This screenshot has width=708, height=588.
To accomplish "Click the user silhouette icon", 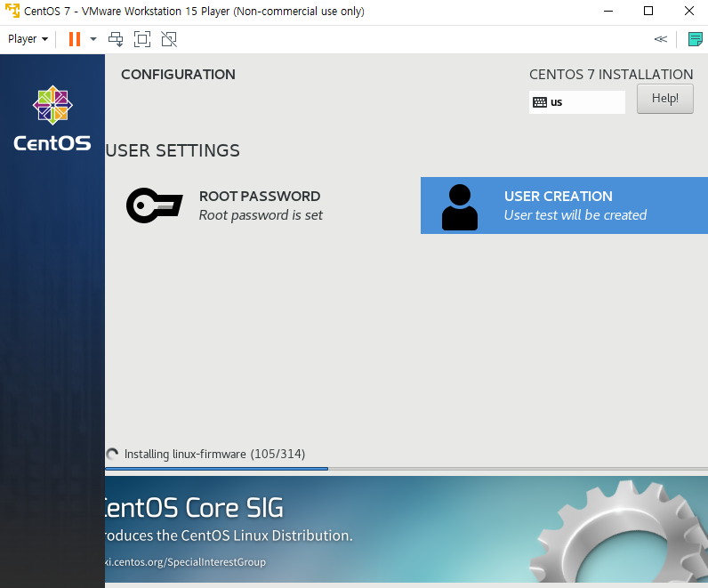I will coord(460,207).
